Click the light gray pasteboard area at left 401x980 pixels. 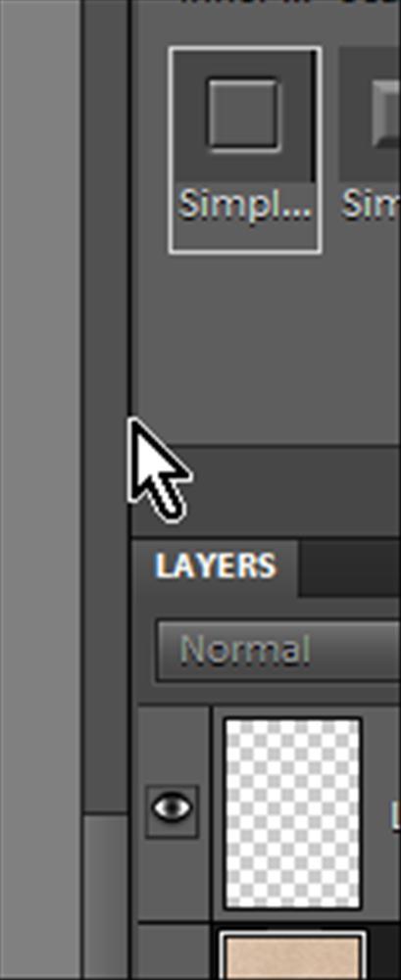click(x=40, y=490)
